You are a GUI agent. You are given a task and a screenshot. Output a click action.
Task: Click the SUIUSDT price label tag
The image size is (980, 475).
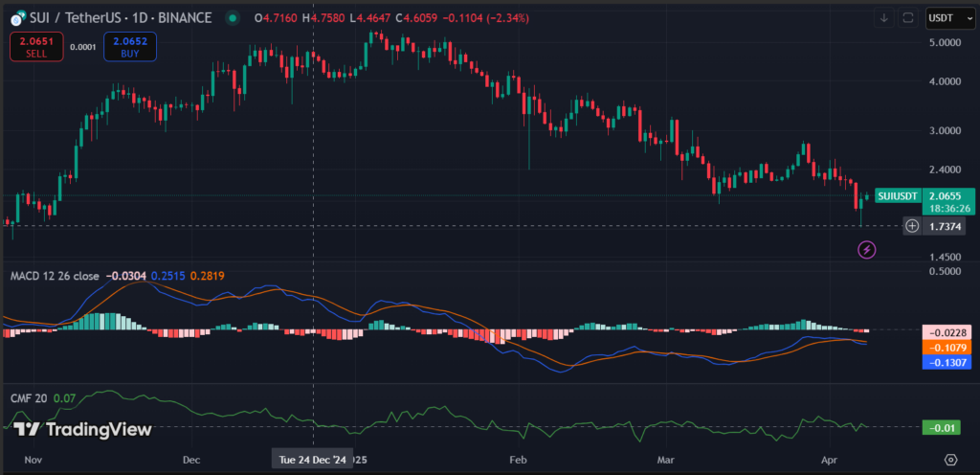899,195
